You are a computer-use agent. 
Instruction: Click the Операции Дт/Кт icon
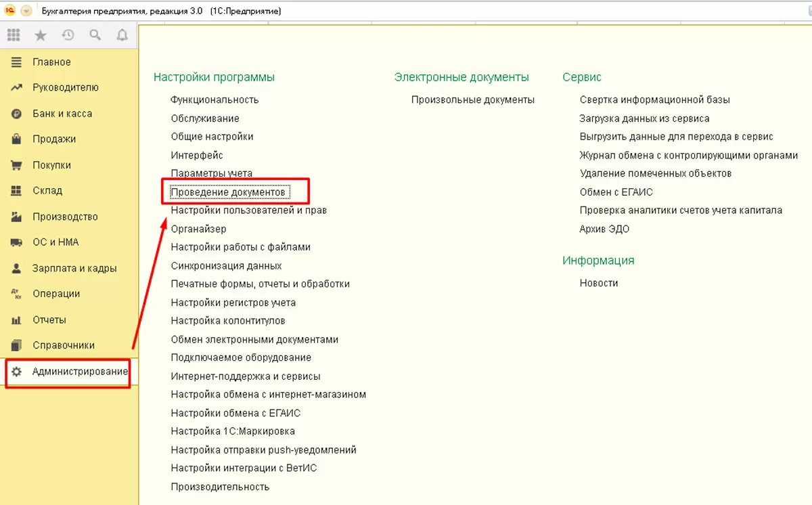point(16,294)
